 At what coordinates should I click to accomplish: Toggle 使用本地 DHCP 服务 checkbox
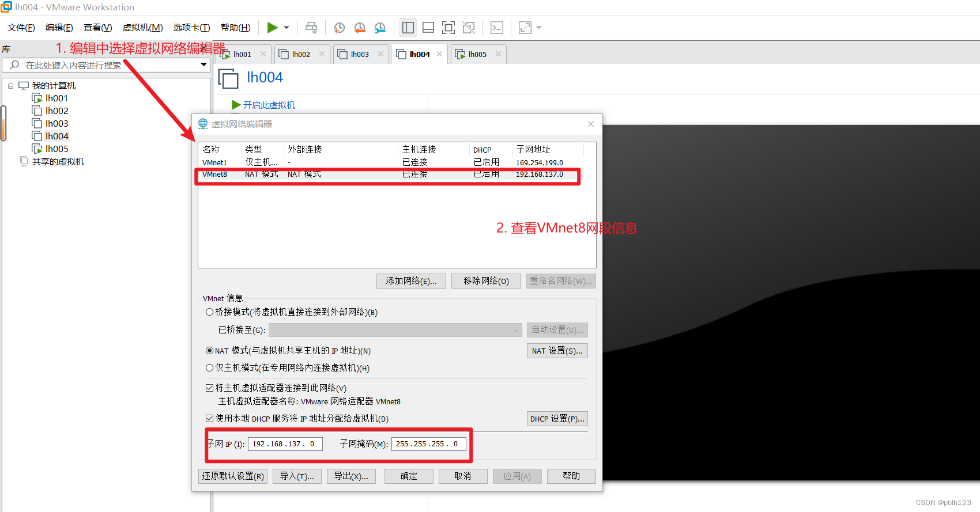pos(210,419)
